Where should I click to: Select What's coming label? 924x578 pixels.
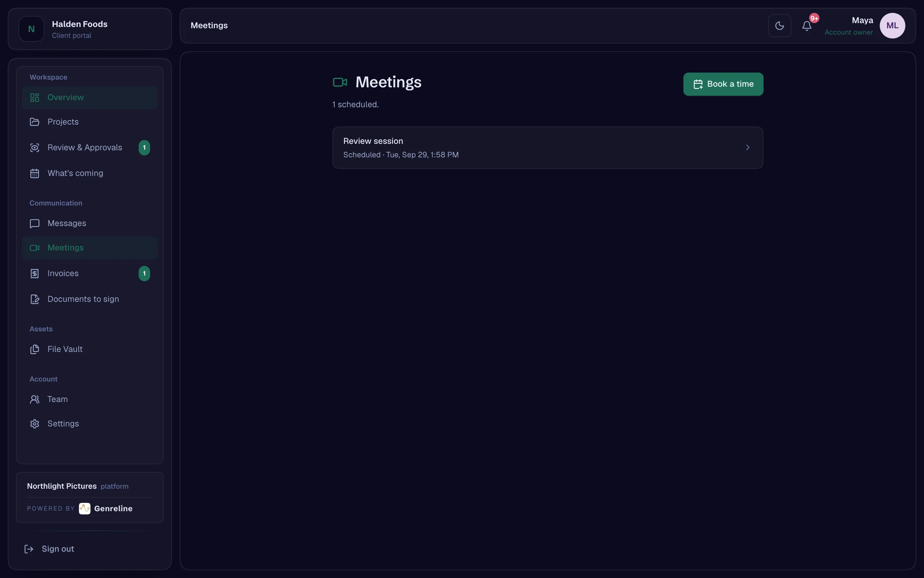tap(75, 173)
